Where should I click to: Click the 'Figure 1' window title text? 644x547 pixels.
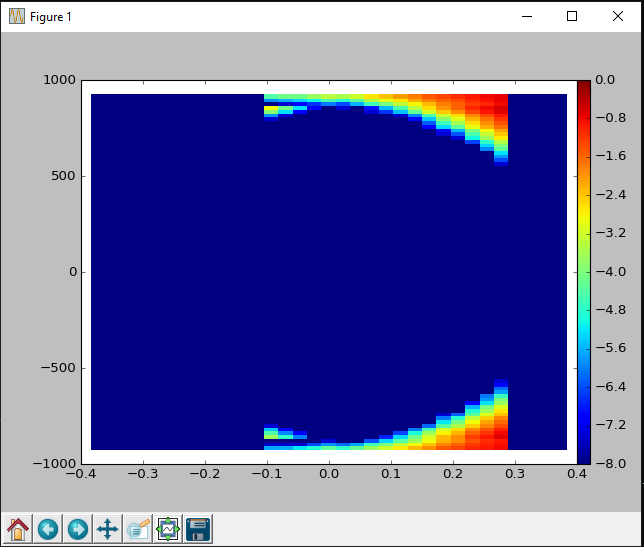point(51,17)
